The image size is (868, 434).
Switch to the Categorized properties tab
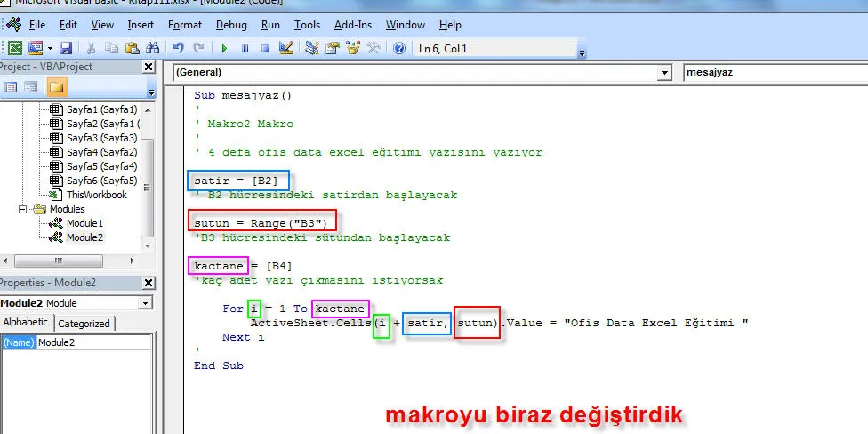pos(84,324)
